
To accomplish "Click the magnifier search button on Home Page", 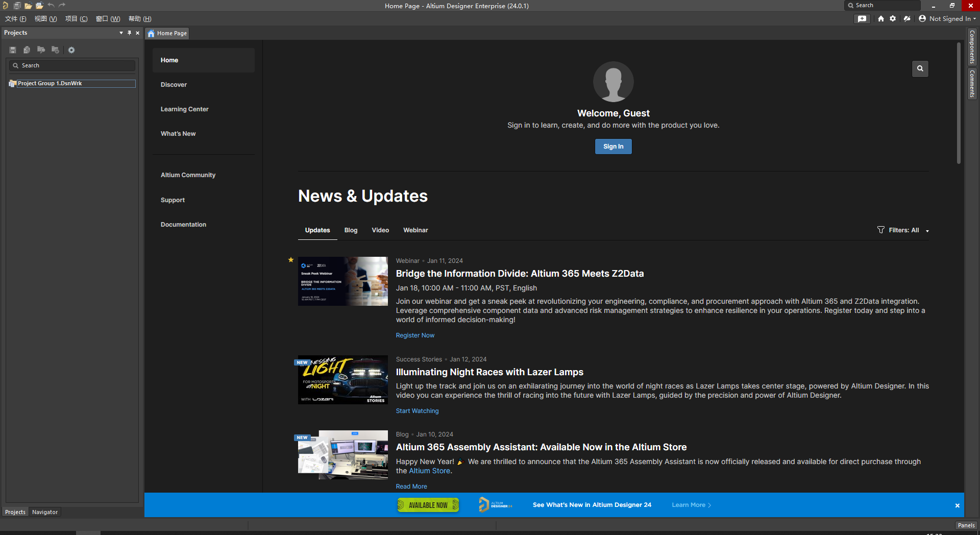I will (x=920, y=68).
